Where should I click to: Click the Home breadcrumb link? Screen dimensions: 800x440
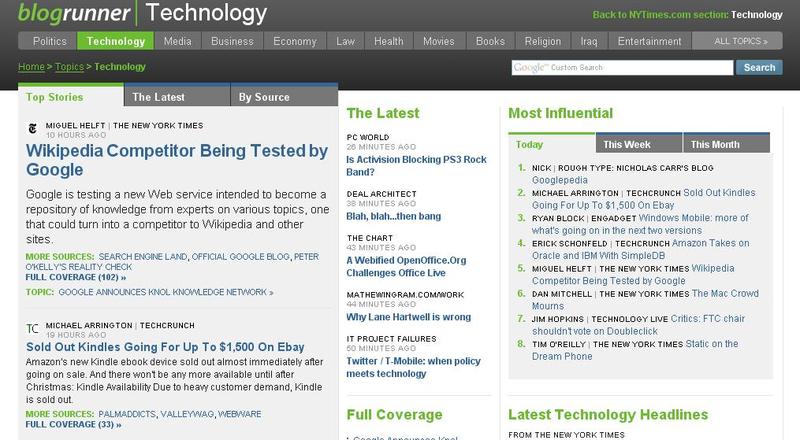(31, 67)
